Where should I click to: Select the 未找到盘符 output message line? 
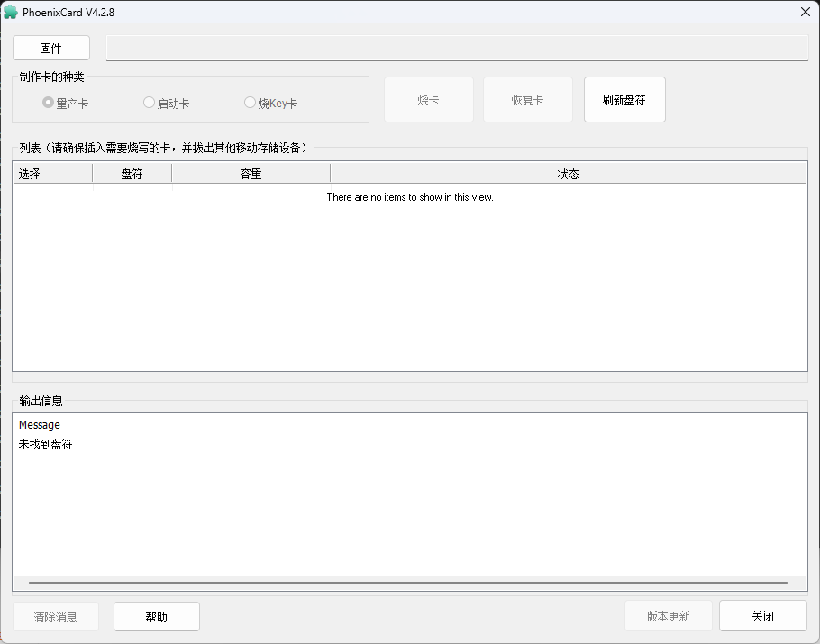pos(46,444)
